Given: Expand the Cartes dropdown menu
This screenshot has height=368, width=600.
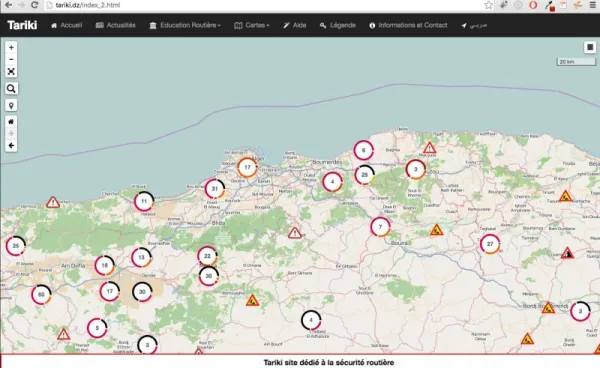Looking at the screenshot, I should click(x=252, y=25).
